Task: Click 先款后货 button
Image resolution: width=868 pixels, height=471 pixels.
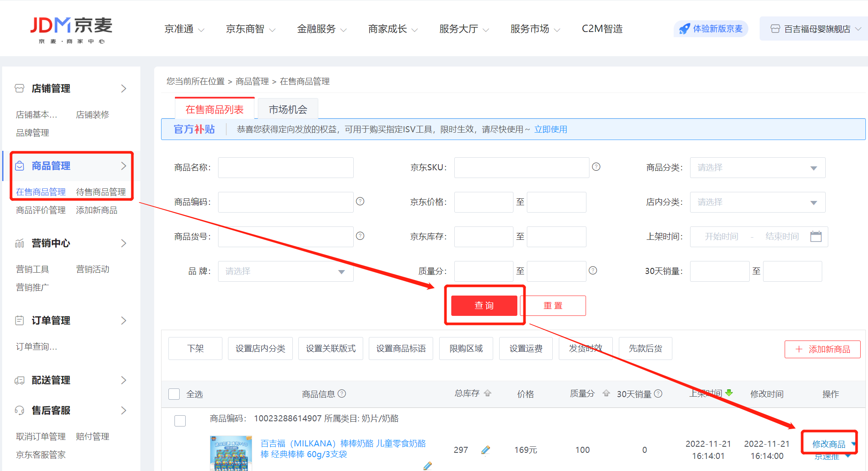Action: (x=645, y=348)
